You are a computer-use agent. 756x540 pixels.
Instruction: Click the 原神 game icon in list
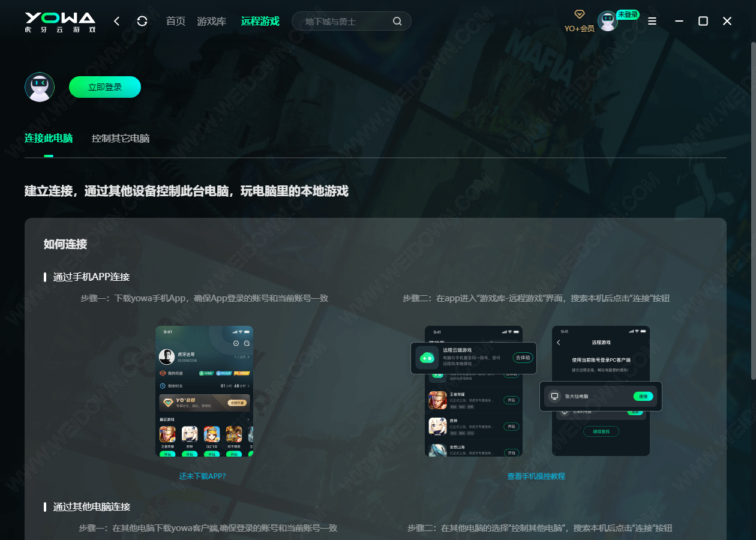[437, 427]
